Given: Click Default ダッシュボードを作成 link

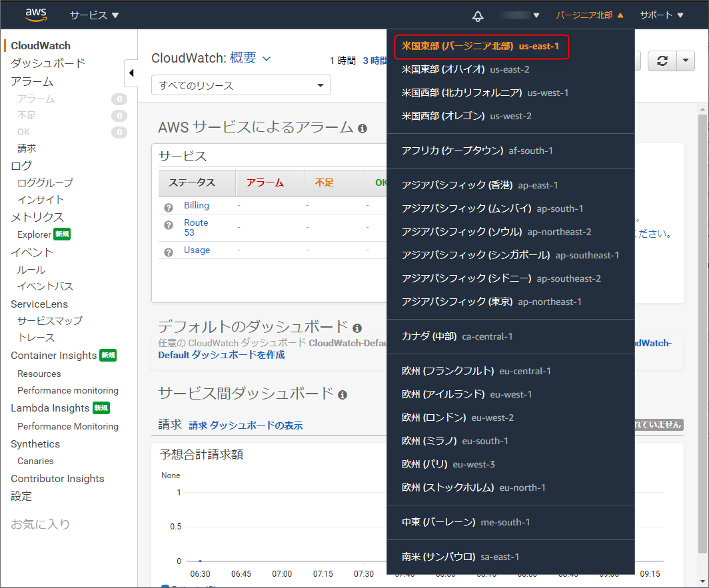Looking at the screenshot, I should point(221,355).
